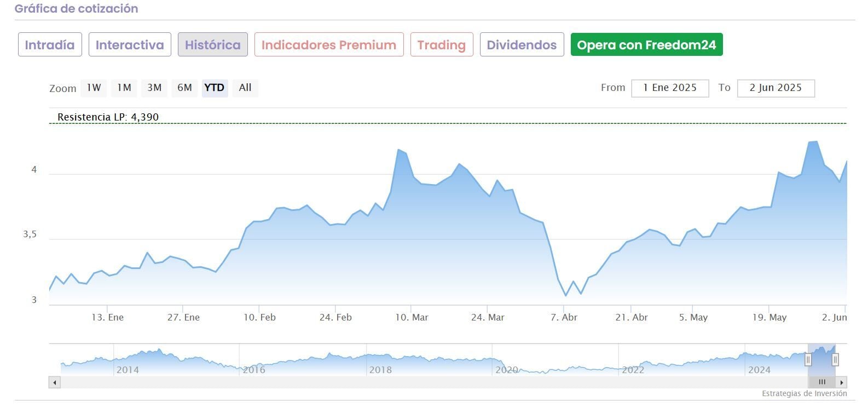Open the Intradía chart tab

coord(50,44)
